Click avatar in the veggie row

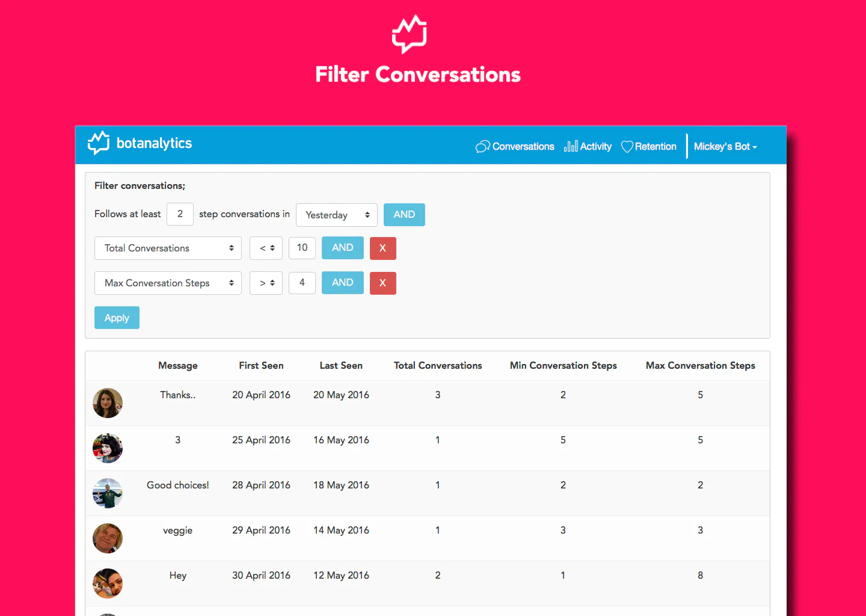pyautogui.click(x=108, y=538)
